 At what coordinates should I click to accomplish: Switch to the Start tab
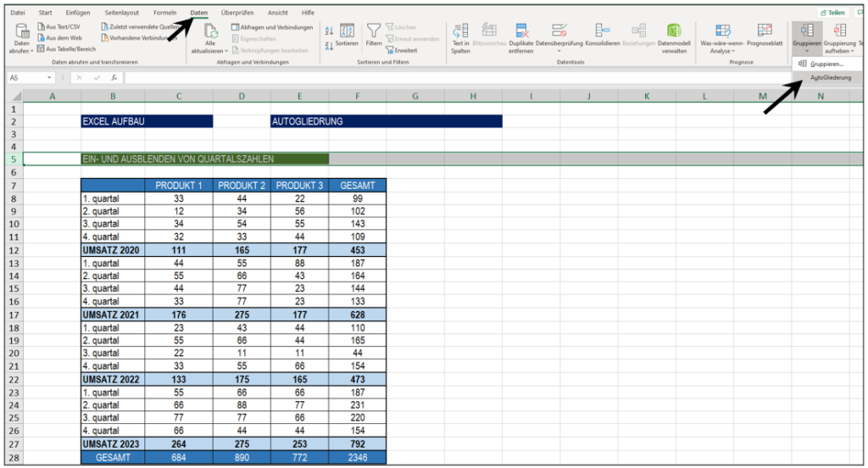46,12
